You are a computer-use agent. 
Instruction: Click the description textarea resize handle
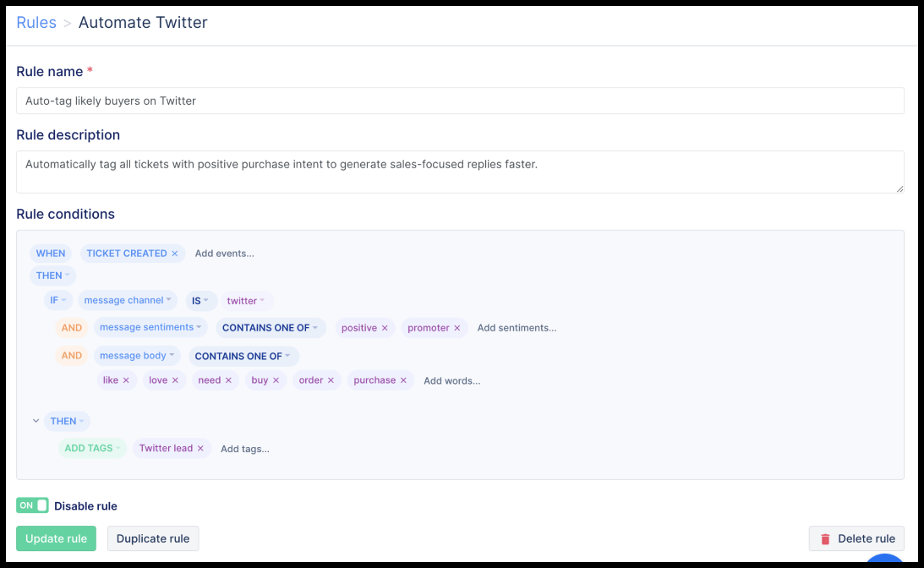click(x=899, y=188)
